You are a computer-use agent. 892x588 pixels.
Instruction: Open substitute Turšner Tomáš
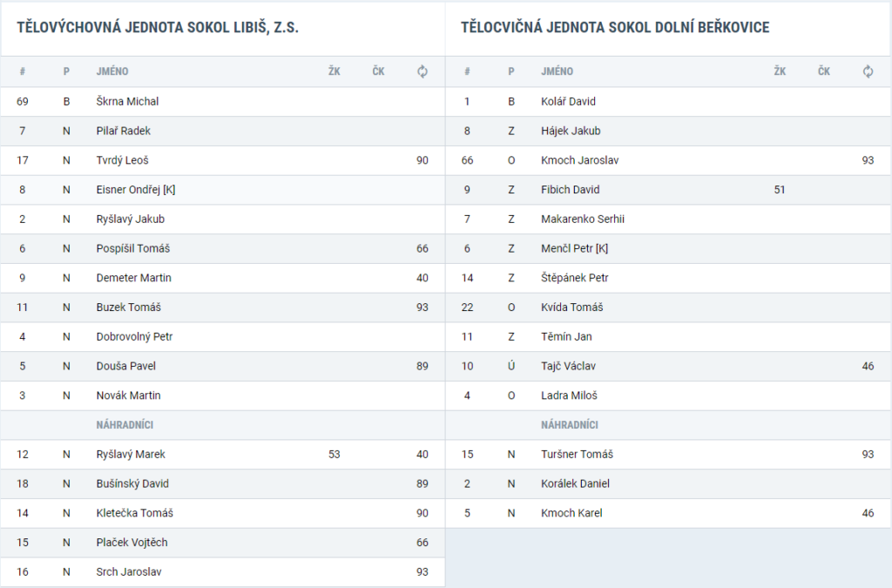pyautogui.click(x=577, y=455)
